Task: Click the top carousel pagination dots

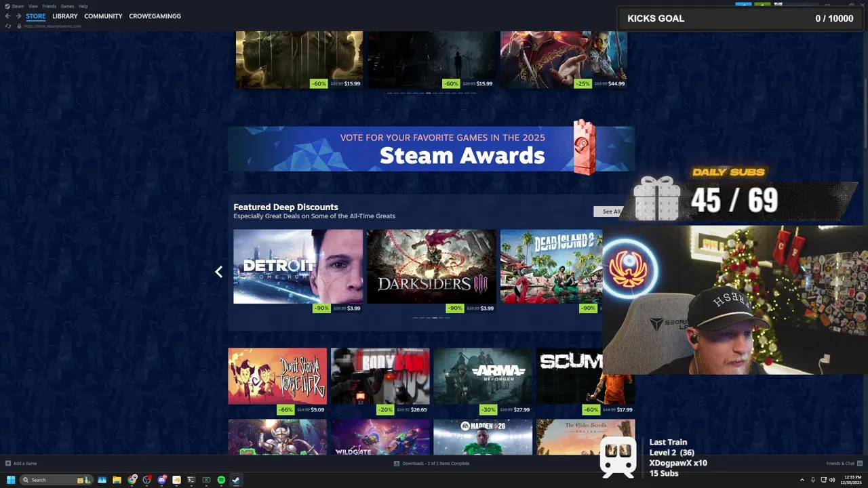Action: [x=431, y=93]
